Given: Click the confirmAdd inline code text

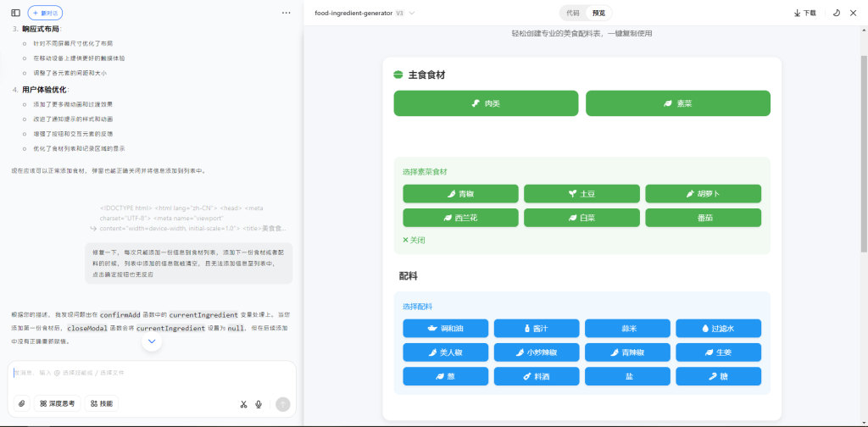Looking at the screenshot, I should 120,314.
